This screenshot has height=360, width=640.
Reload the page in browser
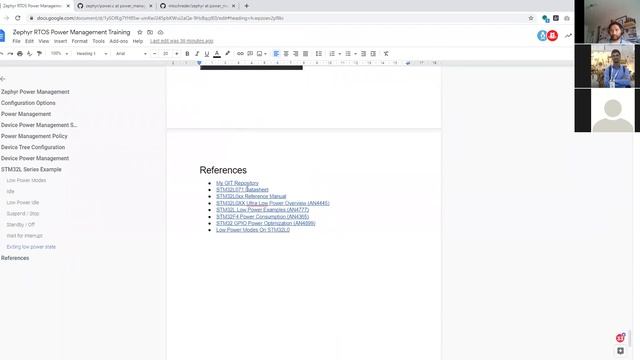point(18,18)
